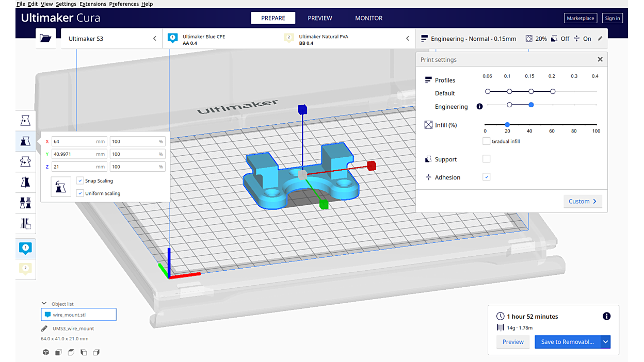Open the Support Blocker tool
The width and height of the screenshot is (644, 362).
click(25, 223)
